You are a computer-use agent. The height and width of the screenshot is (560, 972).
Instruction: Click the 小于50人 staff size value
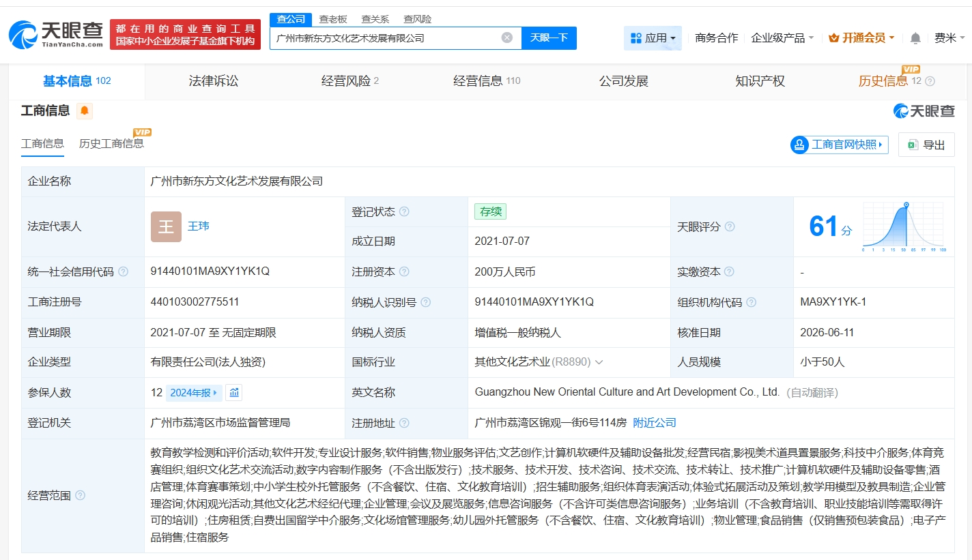(823, 362)
